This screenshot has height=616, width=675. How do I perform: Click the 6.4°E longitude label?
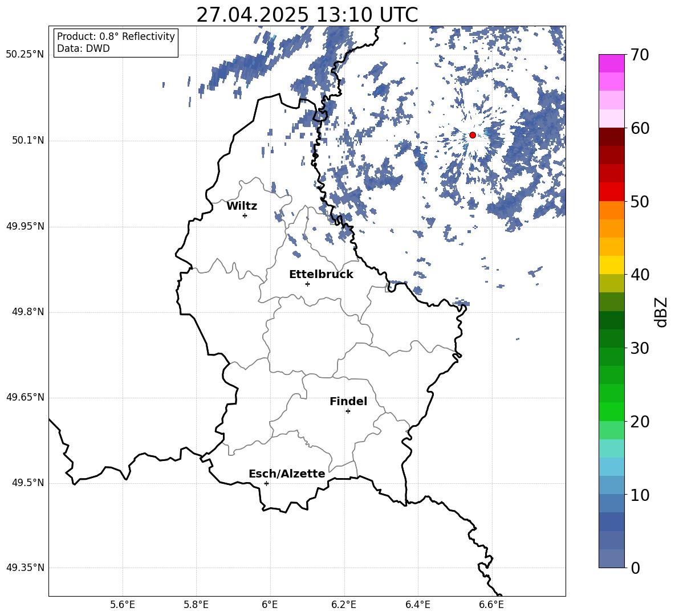coord(417,605)
